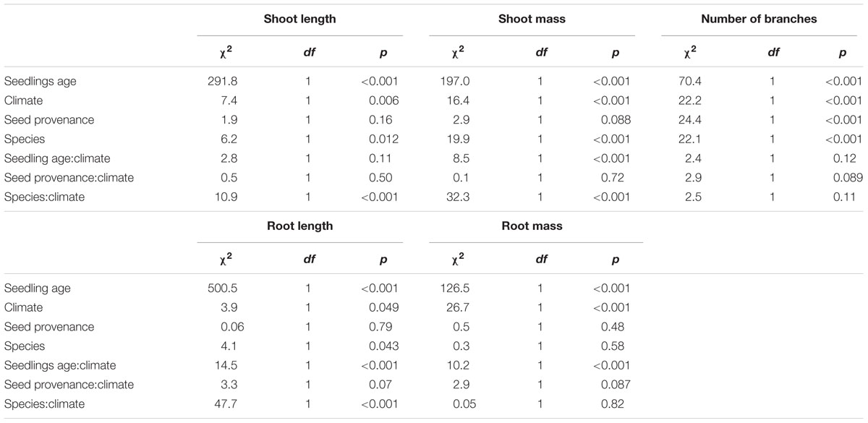The height and width of the screenshot is (423, 868).
Task: Select the 500.5 Root length value
Action: [223, 289]
